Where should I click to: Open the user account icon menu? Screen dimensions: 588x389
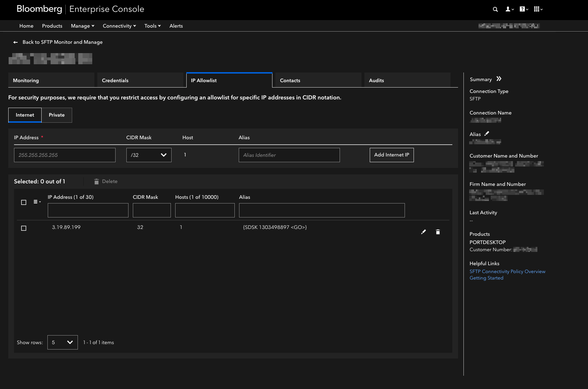point(510,9)
